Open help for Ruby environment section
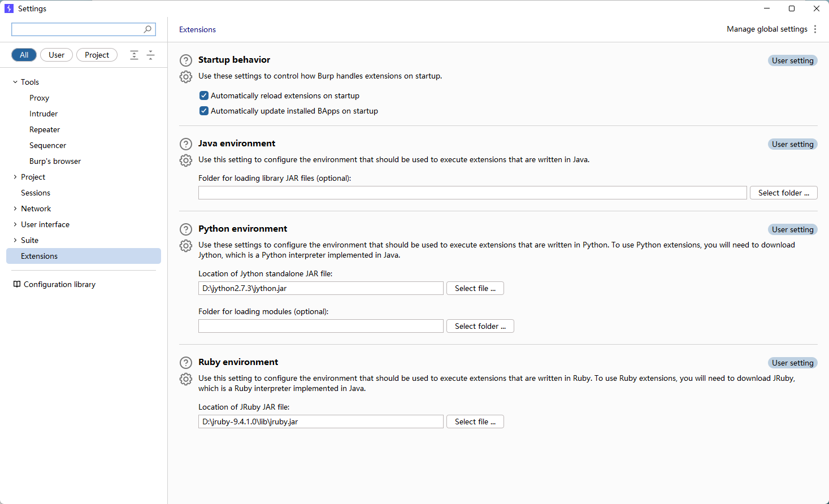Image resolution: width=829 pixels, height=504 pixels. [186, 363]
